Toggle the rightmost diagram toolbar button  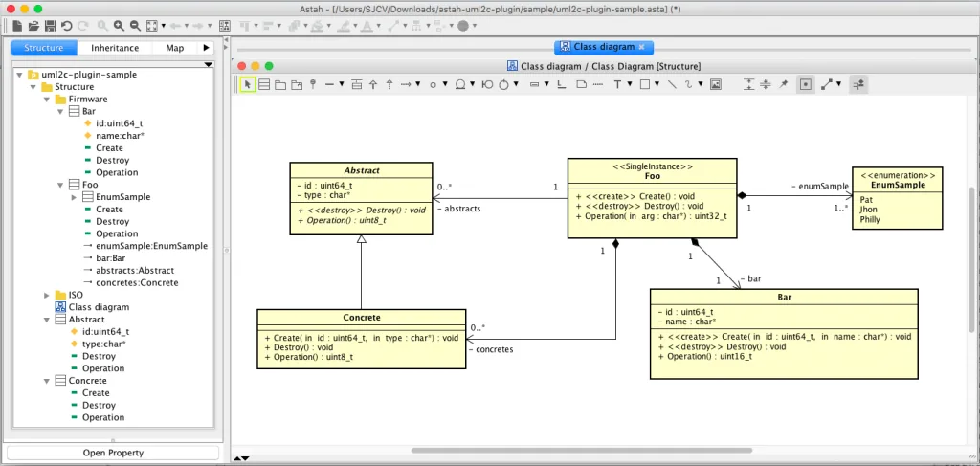(858, 84)
